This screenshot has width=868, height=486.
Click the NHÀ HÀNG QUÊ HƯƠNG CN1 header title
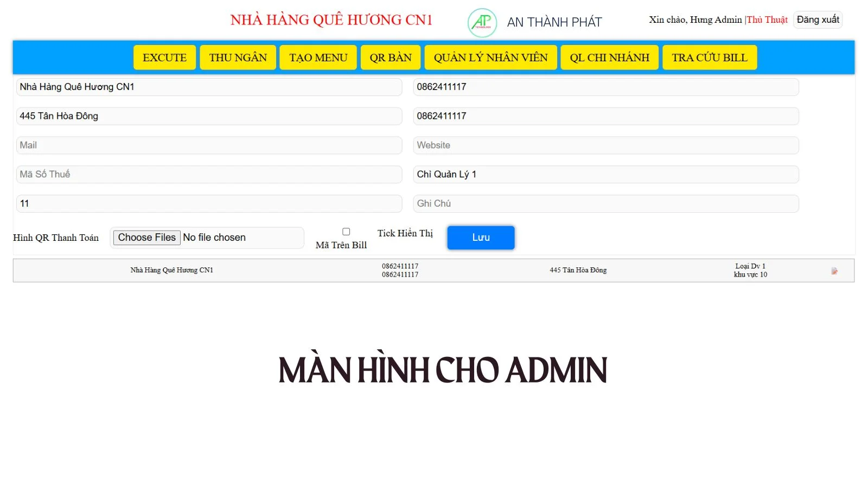click(331, 20)
